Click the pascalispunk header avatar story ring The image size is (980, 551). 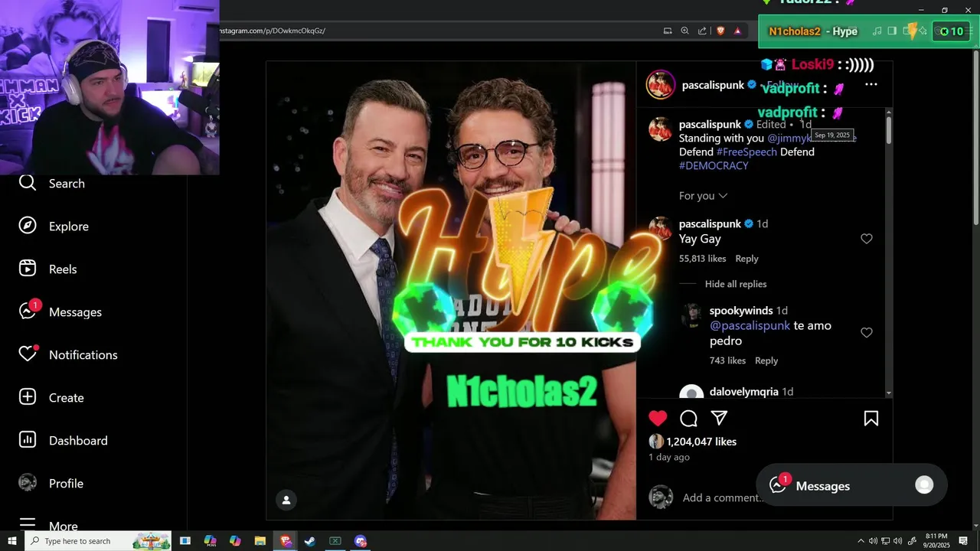(661, 85)
